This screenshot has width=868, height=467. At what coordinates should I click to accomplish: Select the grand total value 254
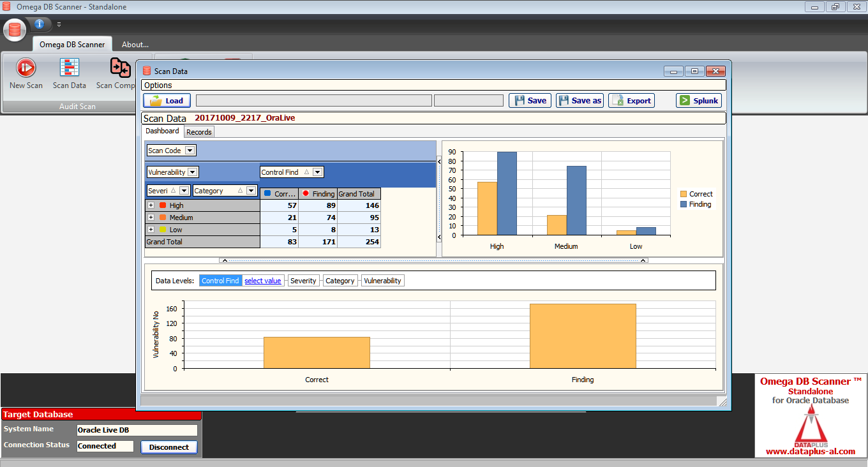pos(359,242)
